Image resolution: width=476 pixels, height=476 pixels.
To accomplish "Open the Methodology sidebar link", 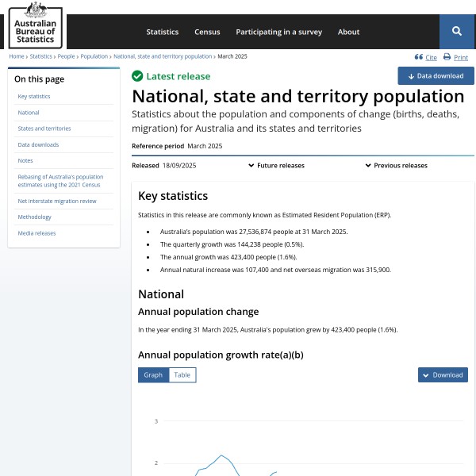I will pos(35,217).
